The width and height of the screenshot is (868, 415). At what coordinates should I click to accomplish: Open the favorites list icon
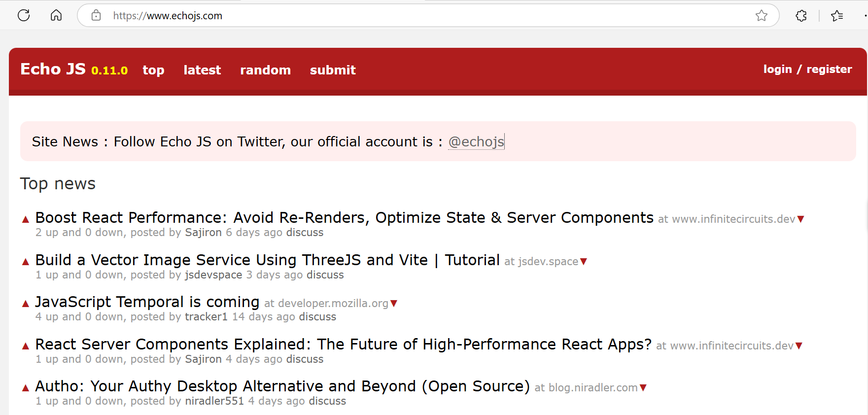(x=836, y=16)
